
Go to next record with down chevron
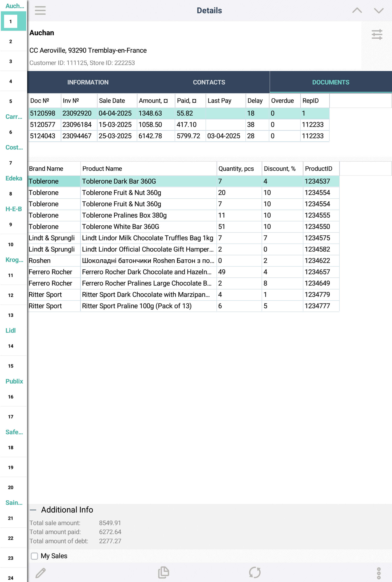pyautogui.click(x=379, y=10)
